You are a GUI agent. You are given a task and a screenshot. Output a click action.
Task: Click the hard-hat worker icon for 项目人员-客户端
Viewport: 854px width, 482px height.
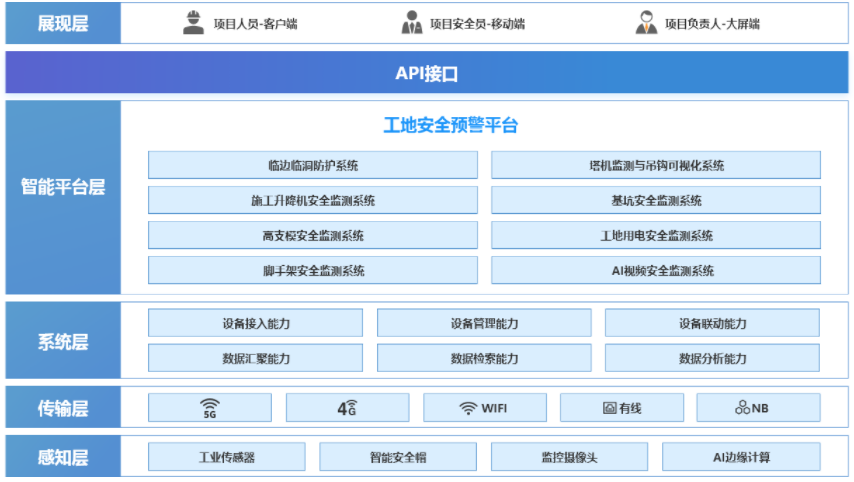(x=194, y=22)
